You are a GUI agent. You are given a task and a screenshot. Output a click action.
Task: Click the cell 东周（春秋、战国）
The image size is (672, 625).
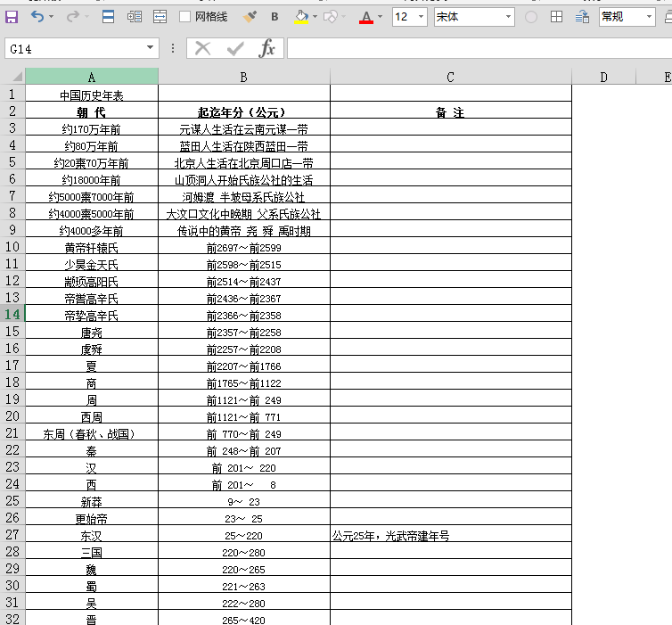(92, 432)
